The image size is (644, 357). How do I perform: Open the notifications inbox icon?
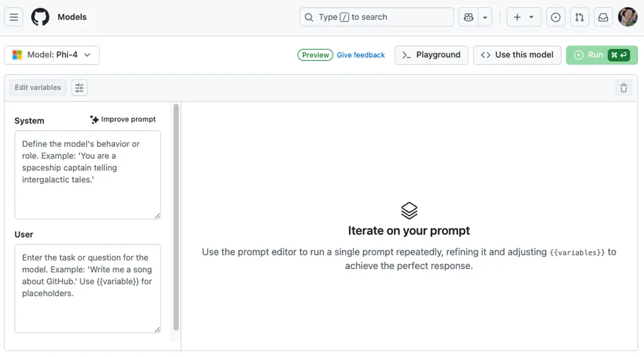coord(603,17)
